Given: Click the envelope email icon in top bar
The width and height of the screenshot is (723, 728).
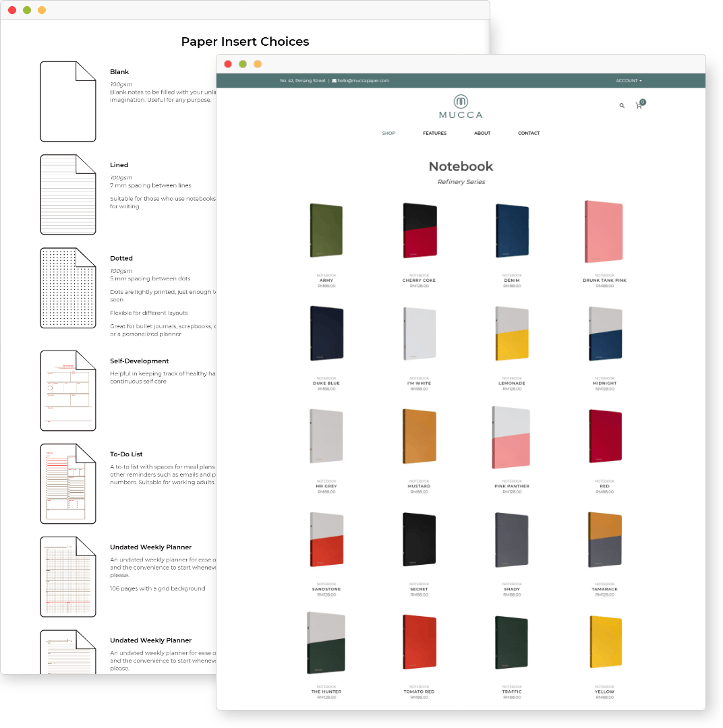Looking at the screenshot, I should [x=334, y=81].
